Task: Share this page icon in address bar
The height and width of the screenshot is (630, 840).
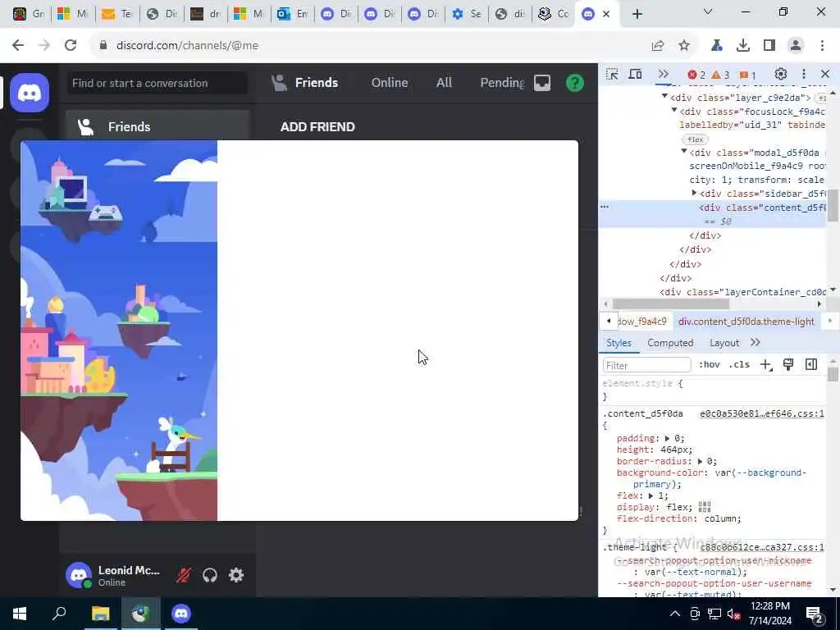Action: [658, 46]
